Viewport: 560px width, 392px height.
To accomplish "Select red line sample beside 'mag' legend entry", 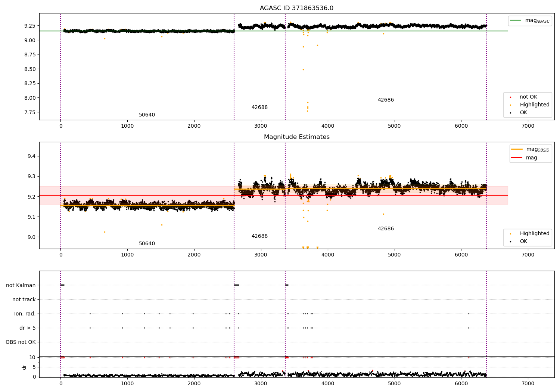I will coord(517,158).
